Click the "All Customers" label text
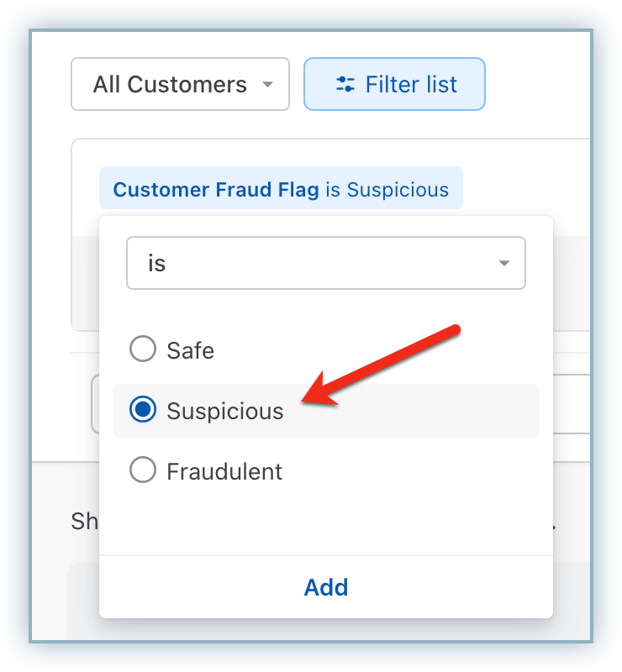 pyautogui.click(x=170, y=84)
